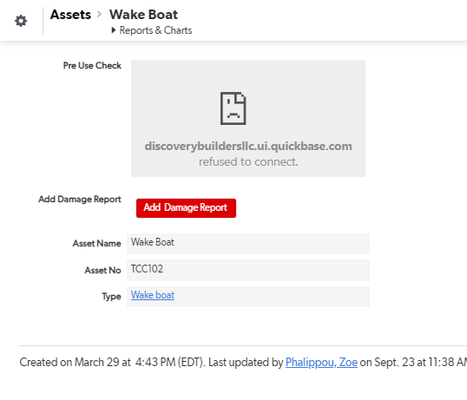Click the refused to connect message
This screenshot has height=400, width=467.
[248, 162]
